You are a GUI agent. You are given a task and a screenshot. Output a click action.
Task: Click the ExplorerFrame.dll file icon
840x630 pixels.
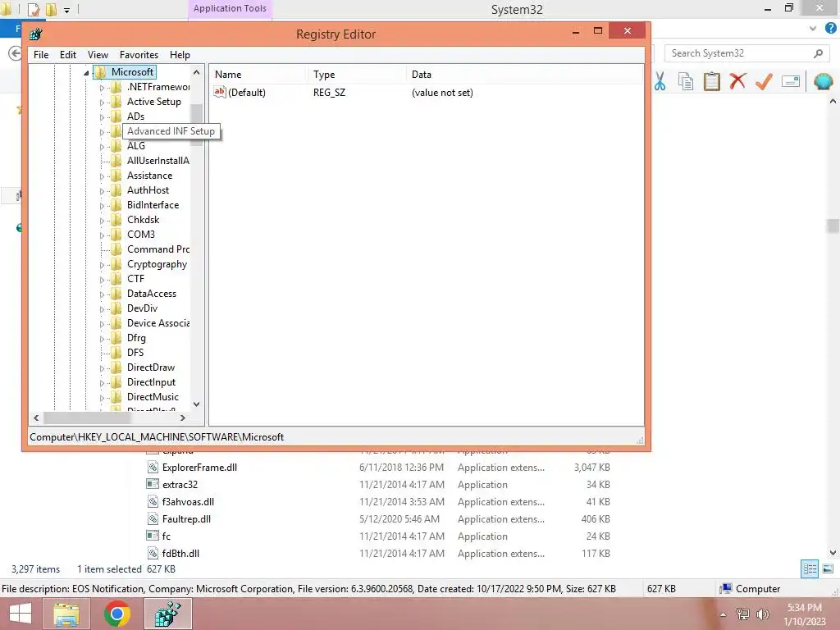point(153,467)
